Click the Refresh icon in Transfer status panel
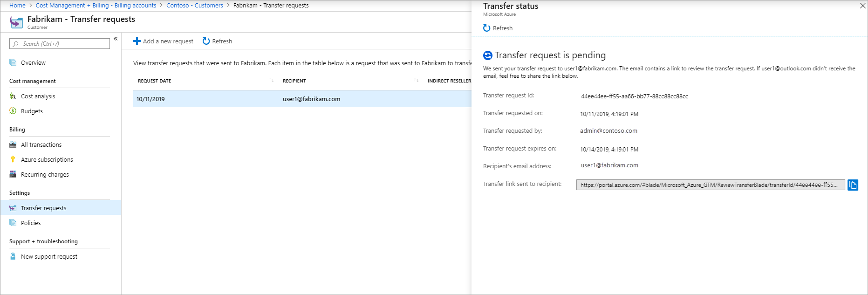Screen dimensions: 868x295 pyautogui.click(x=487, y=28)
